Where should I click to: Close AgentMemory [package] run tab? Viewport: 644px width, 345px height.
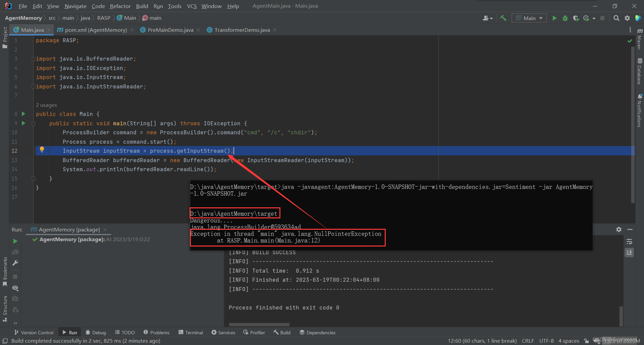pyautogui.click(x=105, y=229)
